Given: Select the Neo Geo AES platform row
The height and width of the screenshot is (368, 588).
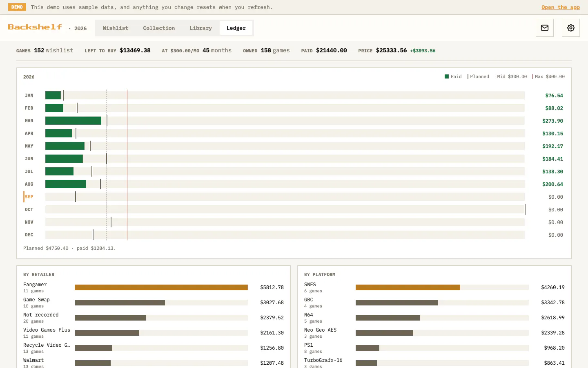Looking at the screenshot, I should click(x=434, y=333).
